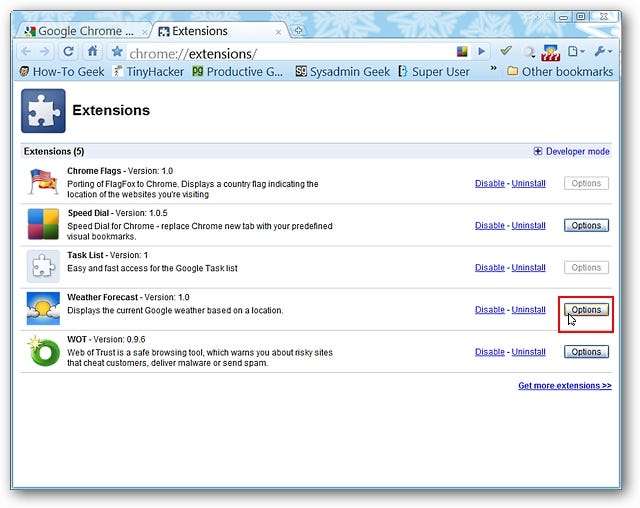
Task: Uninstall the Task List extension
Action: point(529,268)
